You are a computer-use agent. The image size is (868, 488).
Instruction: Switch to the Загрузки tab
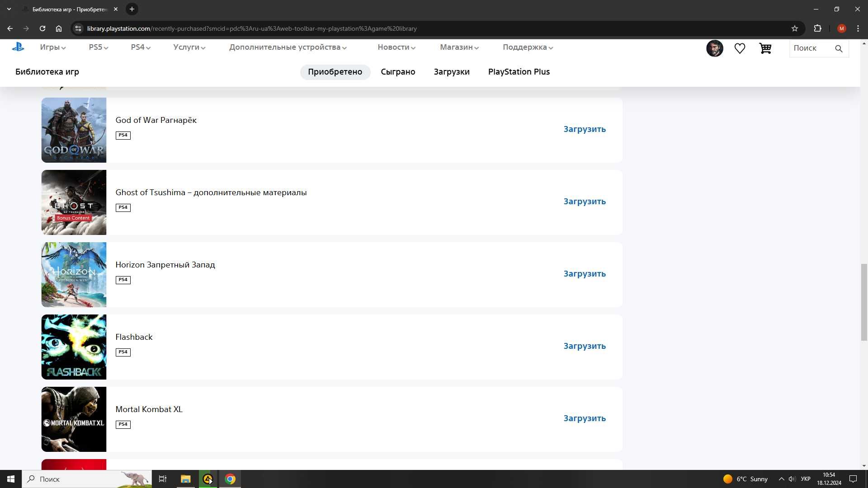click(452, 72)
